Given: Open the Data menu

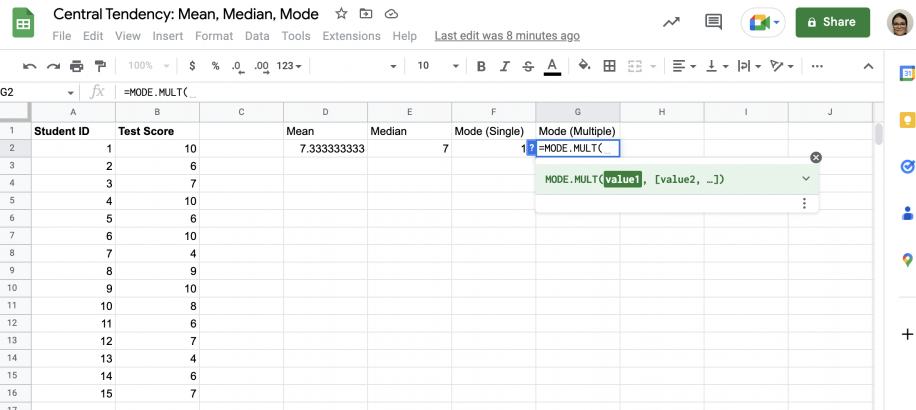Looking at the screenshot, I should point(257,36).
